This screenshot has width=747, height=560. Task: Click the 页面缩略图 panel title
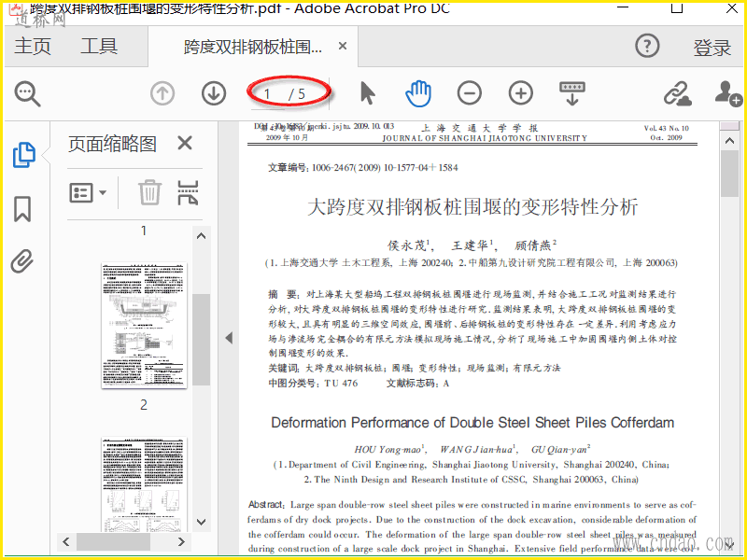pyautogui.click(x=112, y=144)
